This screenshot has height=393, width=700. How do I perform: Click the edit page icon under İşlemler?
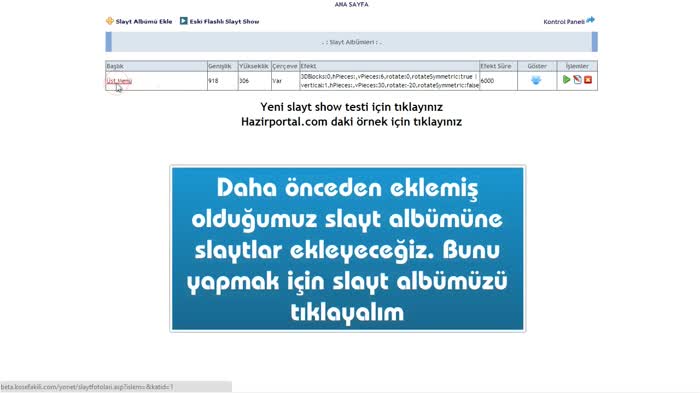click(577, 79)
